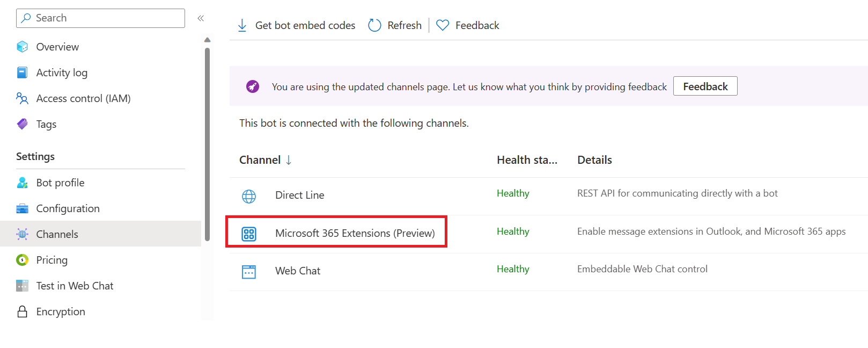Screen dimensions: 868x348
Task: Click the Channel column header
Action: pyautogui.click(x=260, y=160)
